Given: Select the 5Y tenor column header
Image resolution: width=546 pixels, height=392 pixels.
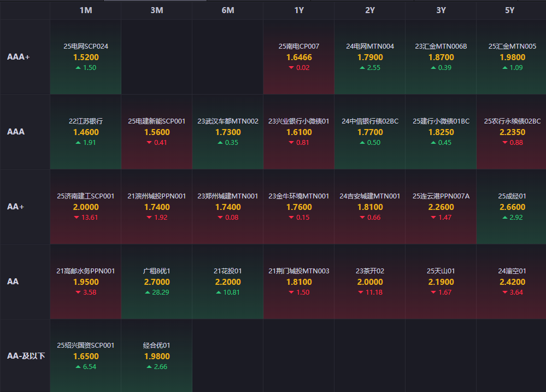Looking at the screenshot, I should pos(509,10).
